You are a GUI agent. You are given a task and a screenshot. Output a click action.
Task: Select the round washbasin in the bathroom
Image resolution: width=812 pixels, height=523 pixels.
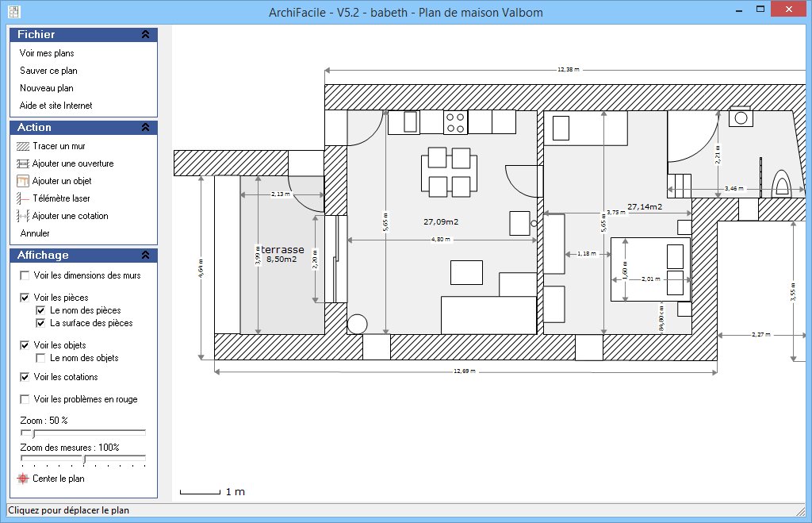click(x=741, y=117)
